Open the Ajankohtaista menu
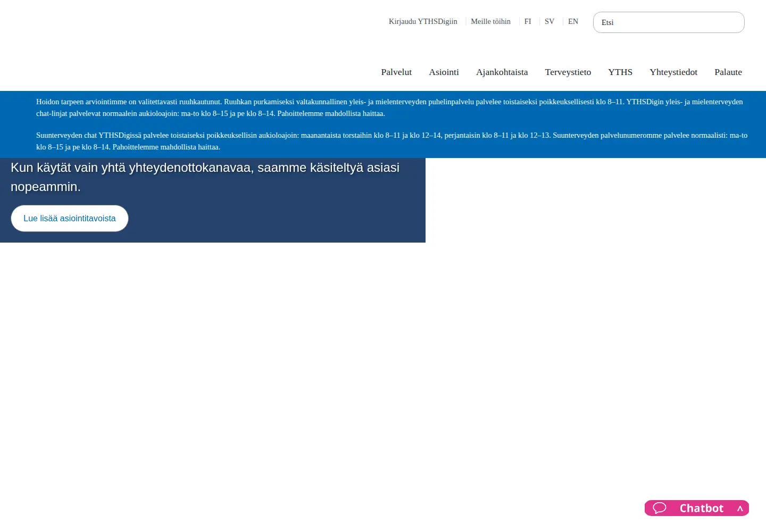Screen dimensions: 766x532 pos(502,72)
